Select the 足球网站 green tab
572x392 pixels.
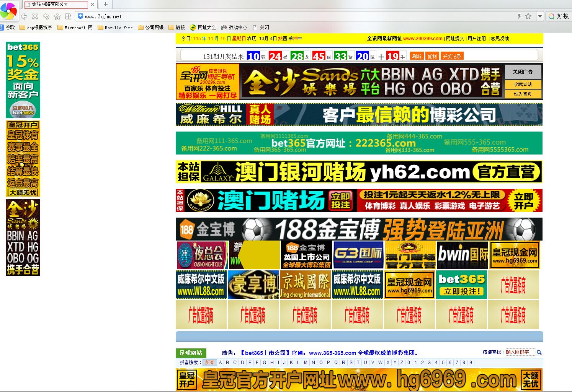point(191,353)
